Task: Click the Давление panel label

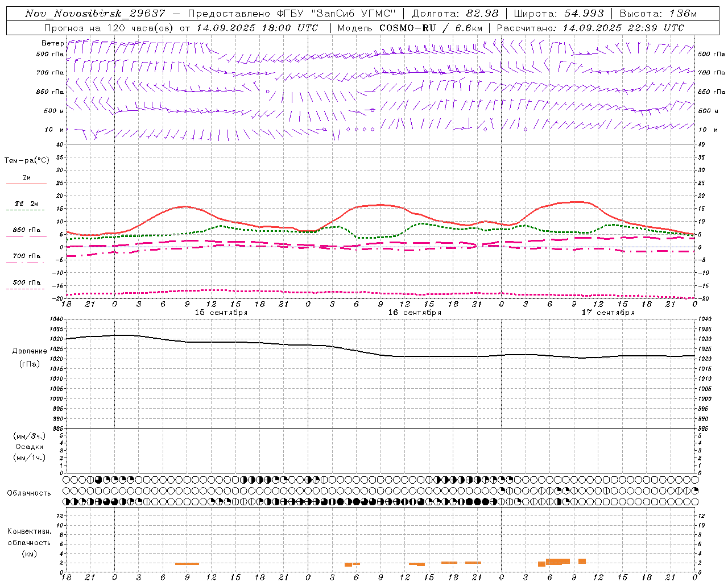Action: point(30,351)
